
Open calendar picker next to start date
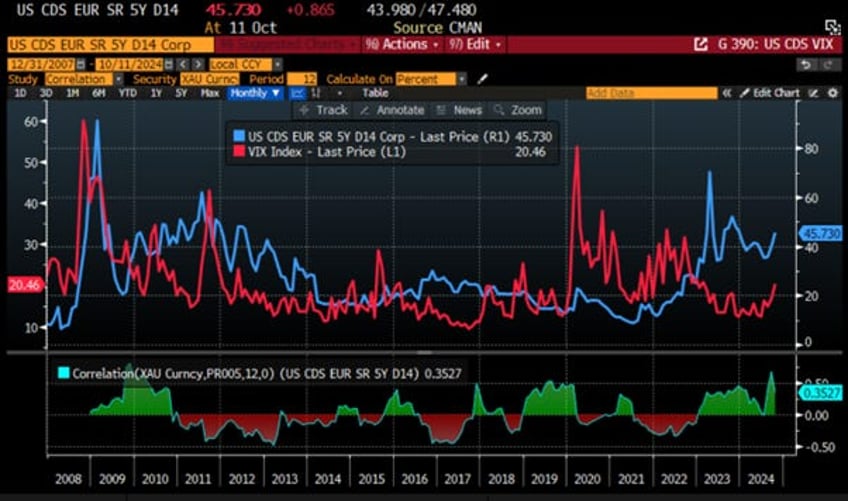coord(81,64)
